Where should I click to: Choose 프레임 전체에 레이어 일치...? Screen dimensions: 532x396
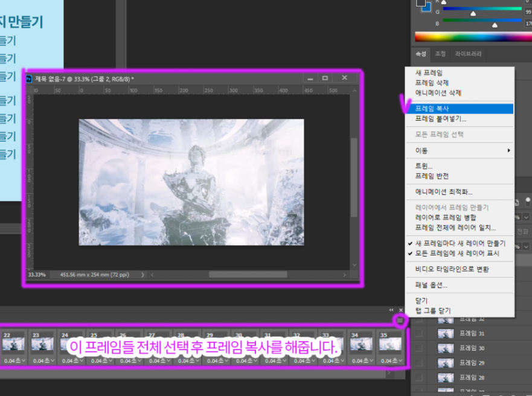456,228
